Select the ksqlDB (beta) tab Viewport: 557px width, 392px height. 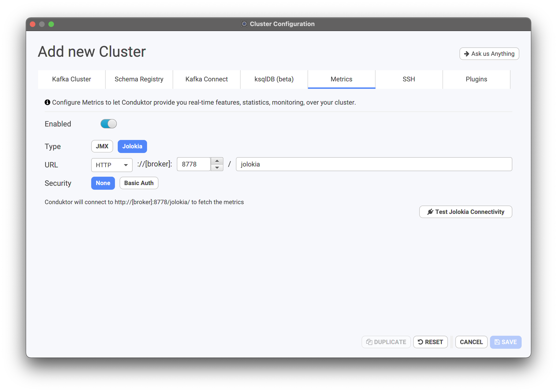[x=274, y=79]
